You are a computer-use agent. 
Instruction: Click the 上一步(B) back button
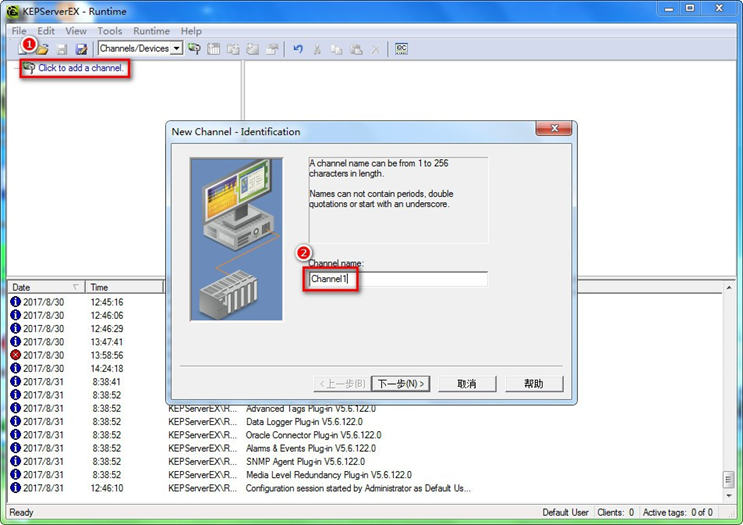pos(342,384)
